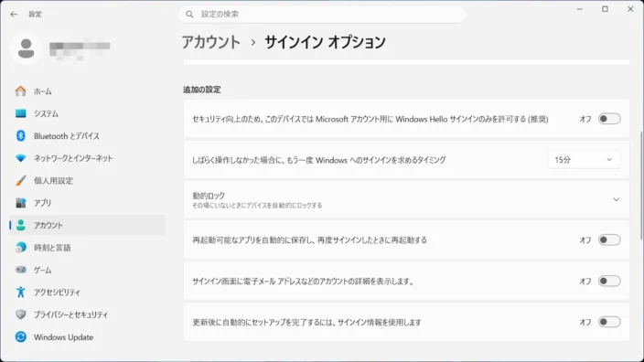644x362 pixels.
Task: Minimize the settings window
Action: click(580, 9)
